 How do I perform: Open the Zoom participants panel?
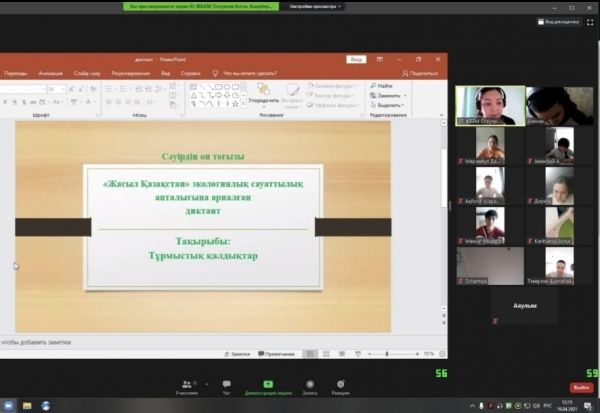pos(189,385)
